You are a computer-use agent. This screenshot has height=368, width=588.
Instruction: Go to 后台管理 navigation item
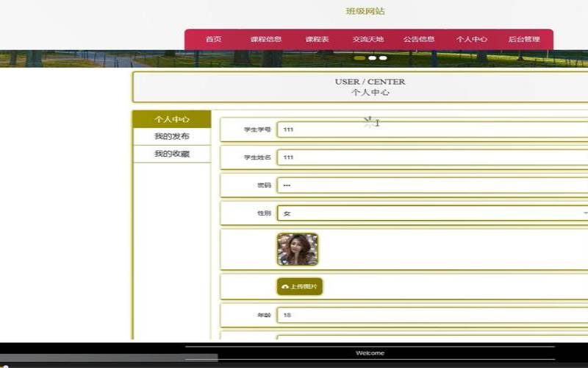pyautogui.click(x=524, y=39)
